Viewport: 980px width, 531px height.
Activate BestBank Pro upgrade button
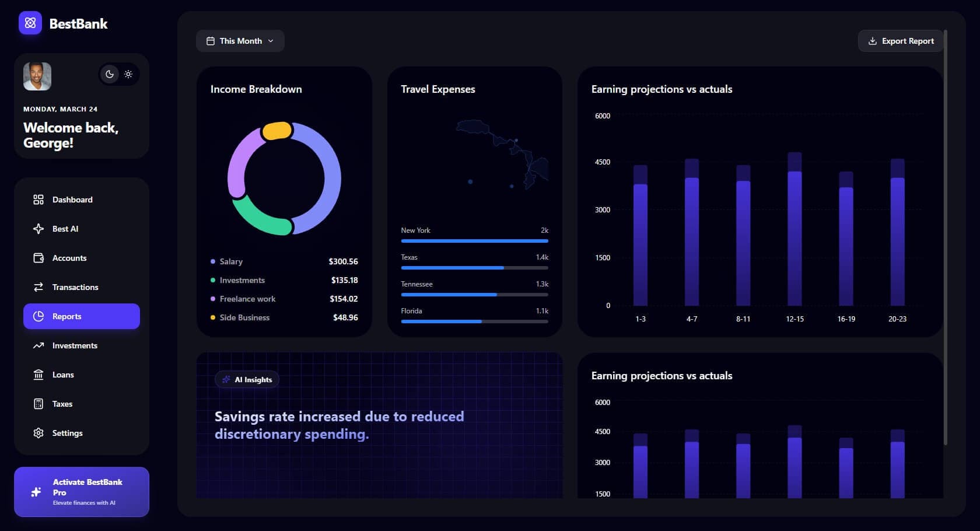click(82, 491)
